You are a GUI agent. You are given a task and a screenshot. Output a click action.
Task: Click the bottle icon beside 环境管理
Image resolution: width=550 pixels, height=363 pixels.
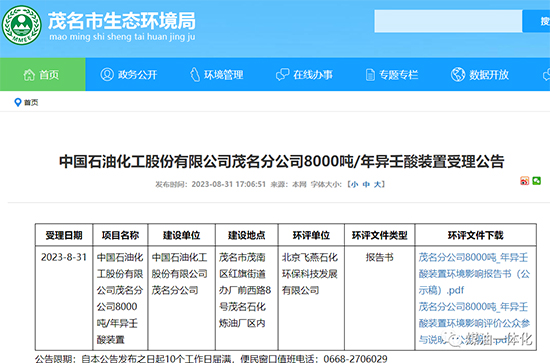[195, 74]
